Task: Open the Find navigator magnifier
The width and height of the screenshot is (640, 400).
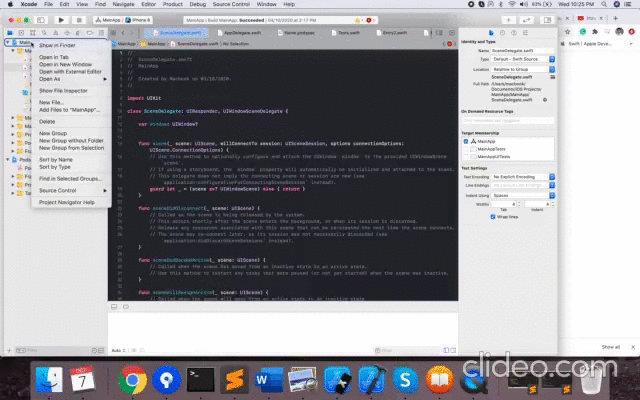Action: click(x=44, y=33)
